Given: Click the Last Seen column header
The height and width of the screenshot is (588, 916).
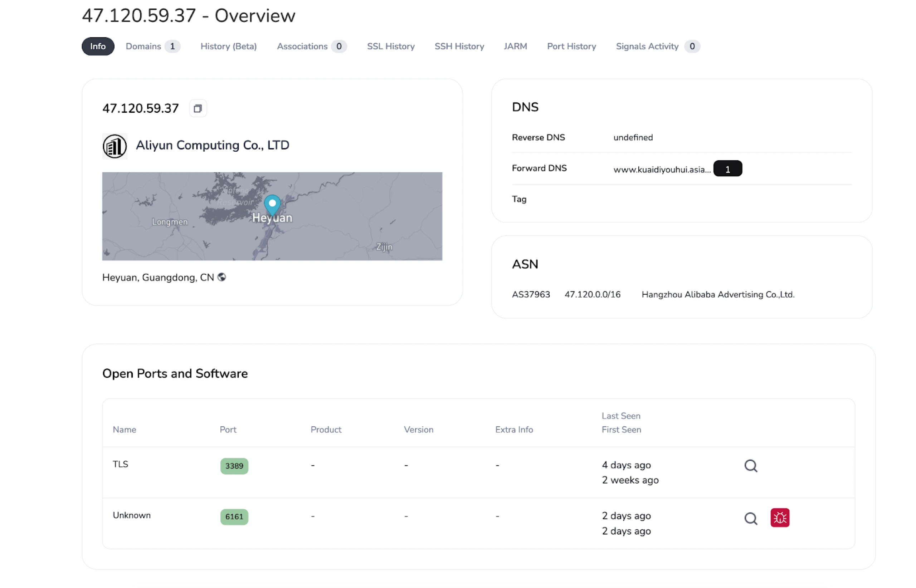Looking at the screenshot, I should pyautogui.click(x=621, y=416).
